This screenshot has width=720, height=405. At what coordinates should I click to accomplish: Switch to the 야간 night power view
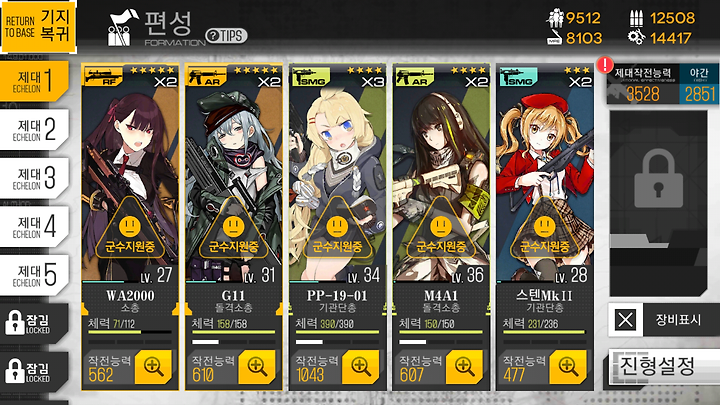pos(698,84)
